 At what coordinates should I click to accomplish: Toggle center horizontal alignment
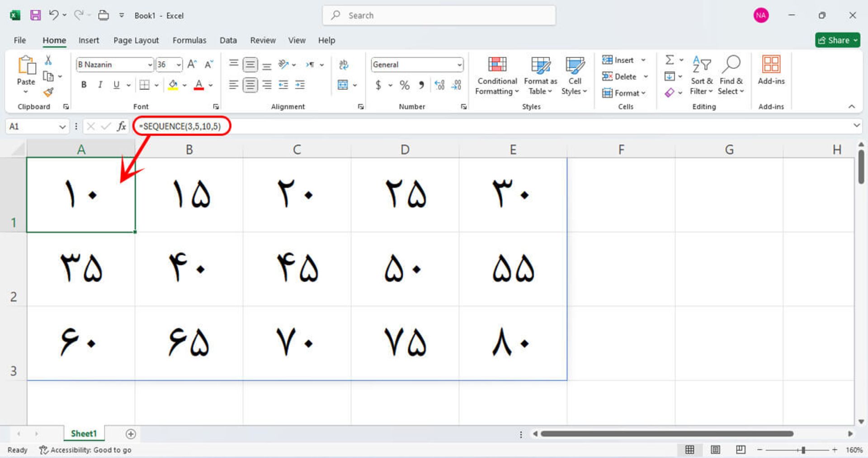click(250, 85)
